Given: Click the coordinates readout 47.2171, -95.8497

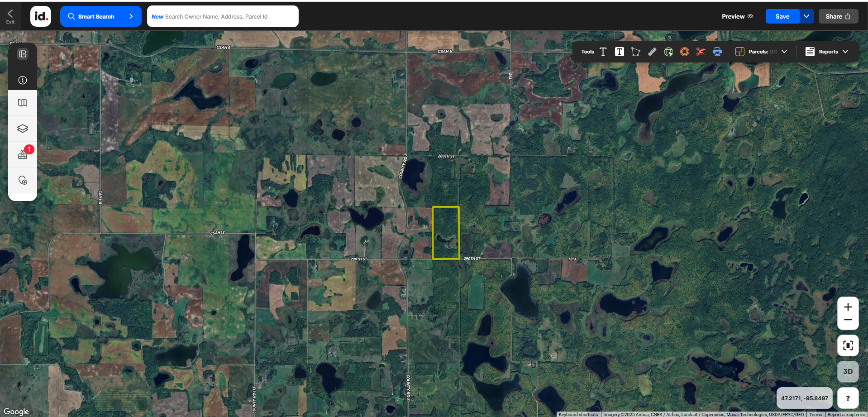Looking at the screenshot, I should tap(805, 398).
